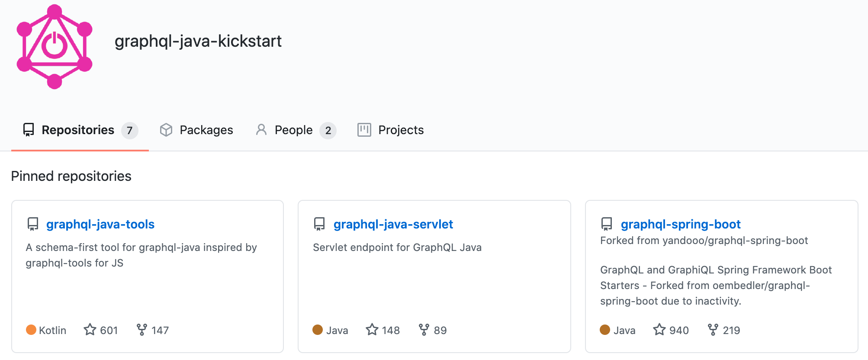Click the 940 stars count
This screenshot has height=360, width=868.
click(679, 331)
